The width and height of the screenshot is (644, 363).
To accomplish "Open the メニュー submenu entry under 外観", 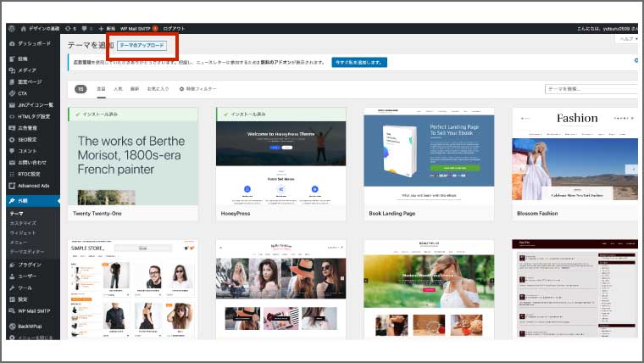I will tap(19, 242).
